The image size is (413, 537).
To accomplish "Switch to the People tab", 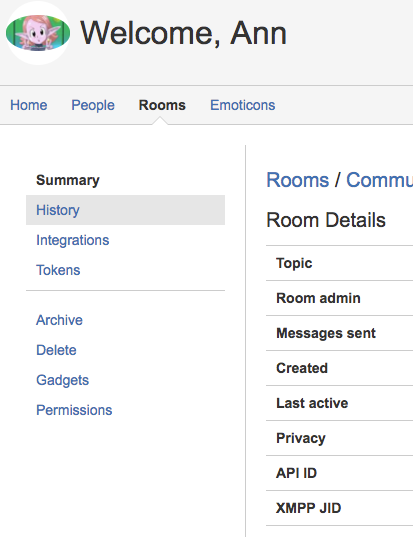I will [93, 105].
